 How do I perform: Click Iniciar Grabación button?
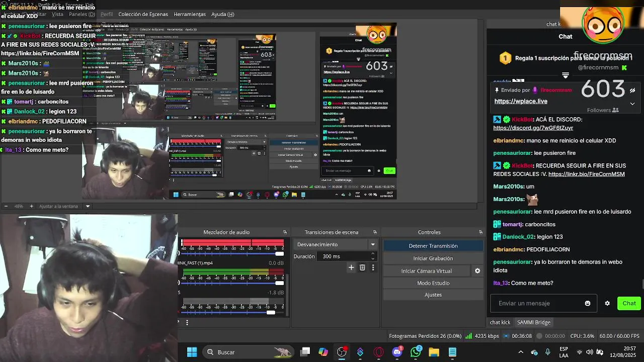pyautogui.click(x=433, y=258)
